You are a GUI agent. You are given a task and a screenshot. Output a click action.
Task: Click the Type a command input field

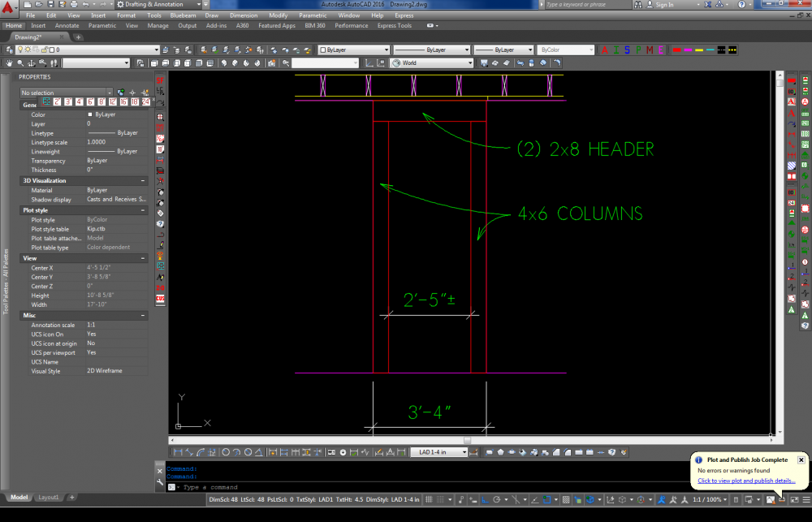click(325, 487)
